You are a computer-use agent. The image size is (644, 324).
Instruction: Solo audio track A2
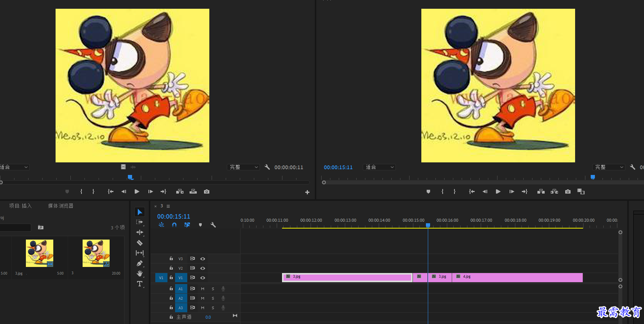tap(213, 298)
